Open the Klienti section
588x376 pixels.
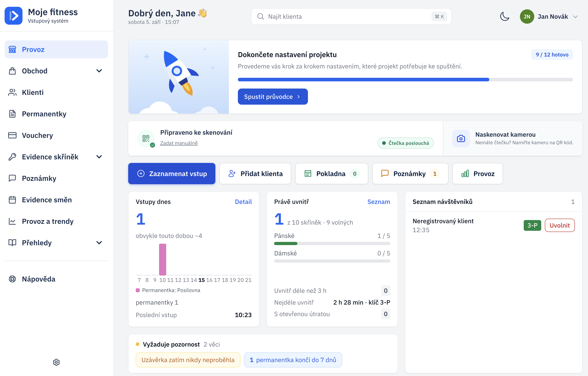pos(56,92)
